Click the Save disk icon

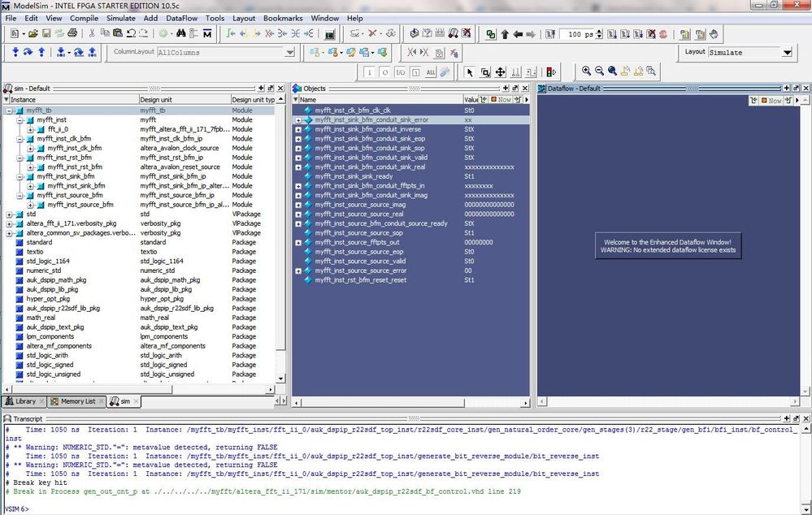click(46, 34)
